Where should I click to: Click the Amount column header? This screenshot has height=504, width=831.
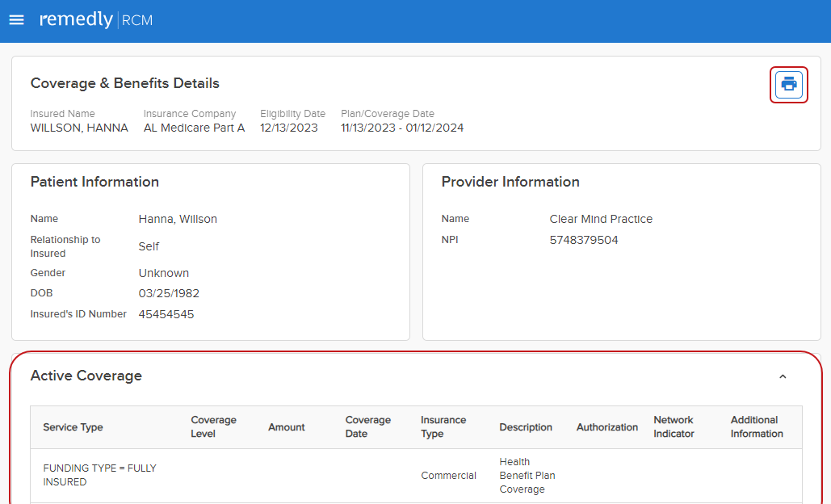[286, 427]
